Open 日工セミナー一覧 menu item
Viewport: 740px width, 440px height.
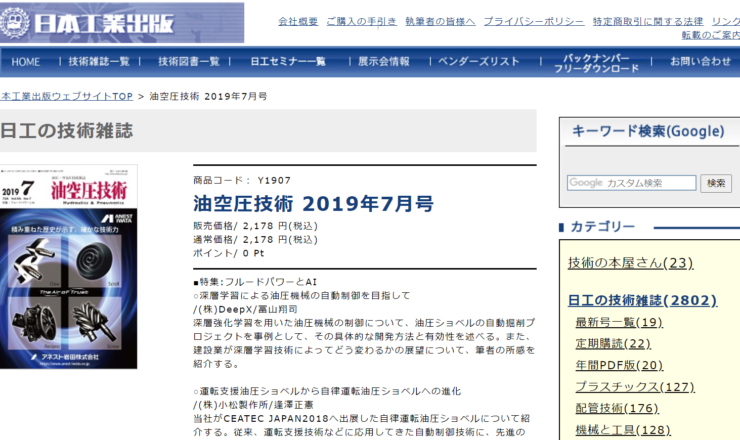(288, 61)
